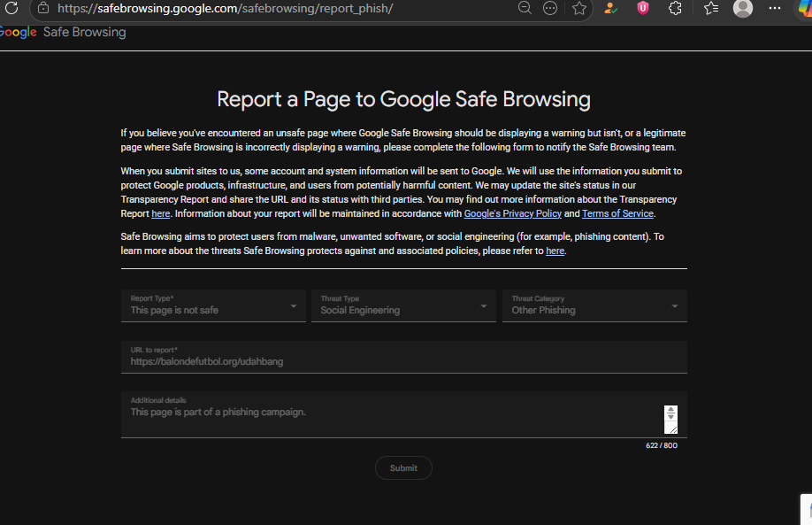This screenshot has width=812, height=525.
Task: Open the orange person extension icon
Action: tap(611, 8)
